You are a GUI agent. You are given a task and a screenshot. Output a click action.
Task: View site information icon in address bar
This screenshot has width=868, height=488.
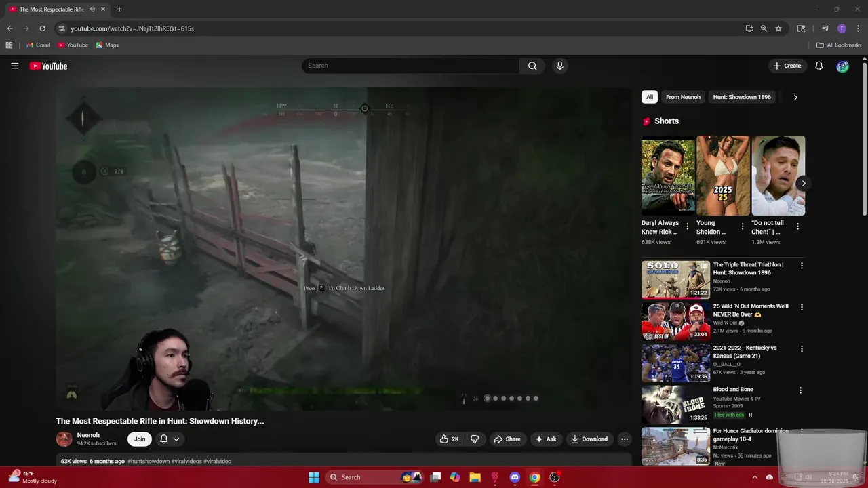coord(62,28)
